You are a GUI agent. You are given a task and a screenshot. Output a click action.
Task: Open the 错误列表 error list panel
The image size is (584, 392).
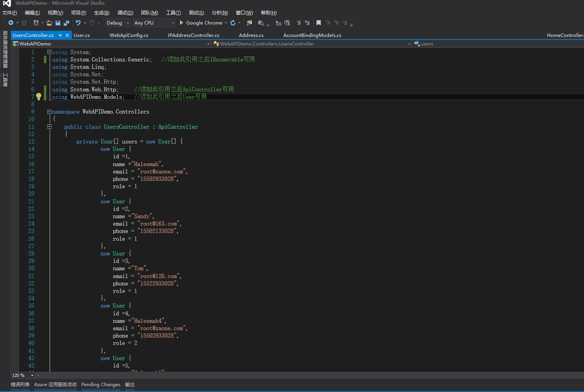[x=20, y=385]
